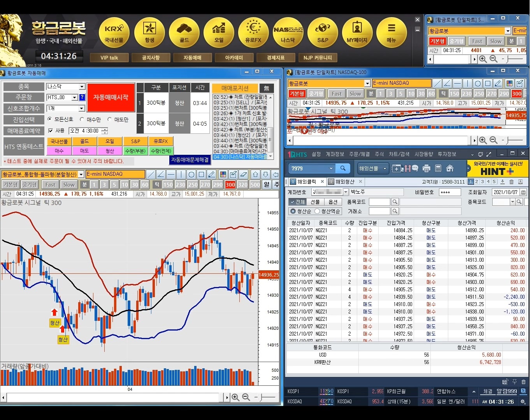Expand the 7979 screen number dropdown

[331, 168]
